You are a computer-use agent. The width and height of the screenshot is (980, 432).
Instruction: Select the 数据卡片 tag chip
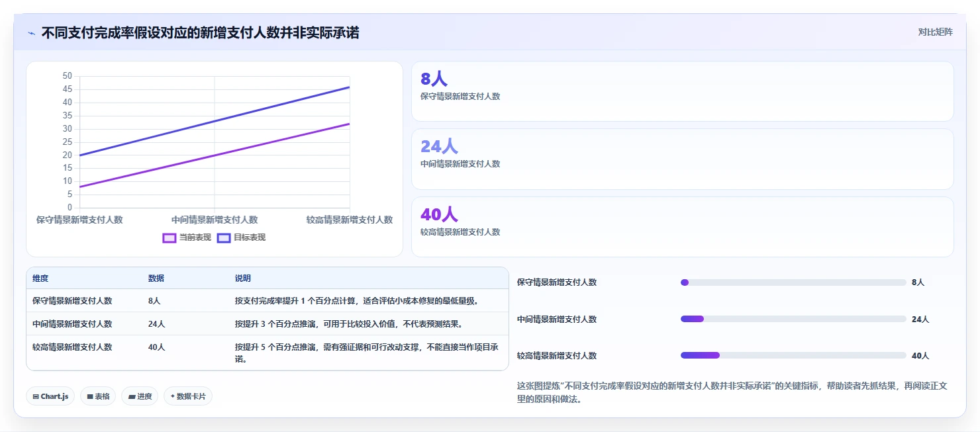[x=188, y=396]
